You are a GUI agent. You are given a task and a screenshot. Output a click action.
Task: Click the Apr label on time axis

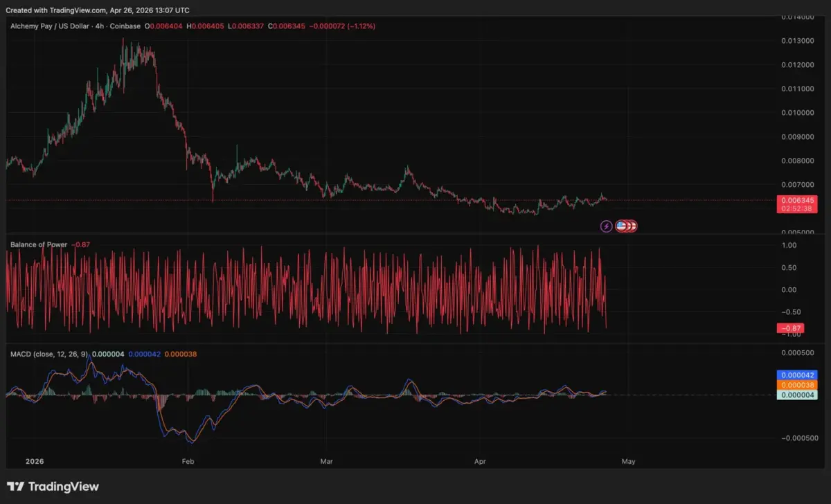(479, 460)
